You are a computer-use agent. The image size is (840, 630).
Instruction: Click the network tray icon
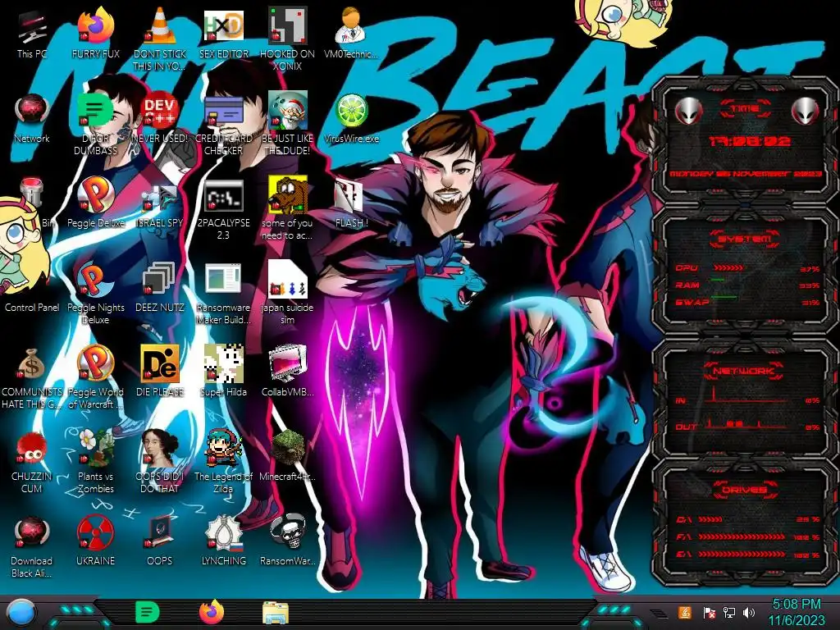click(x=728, y=612)
